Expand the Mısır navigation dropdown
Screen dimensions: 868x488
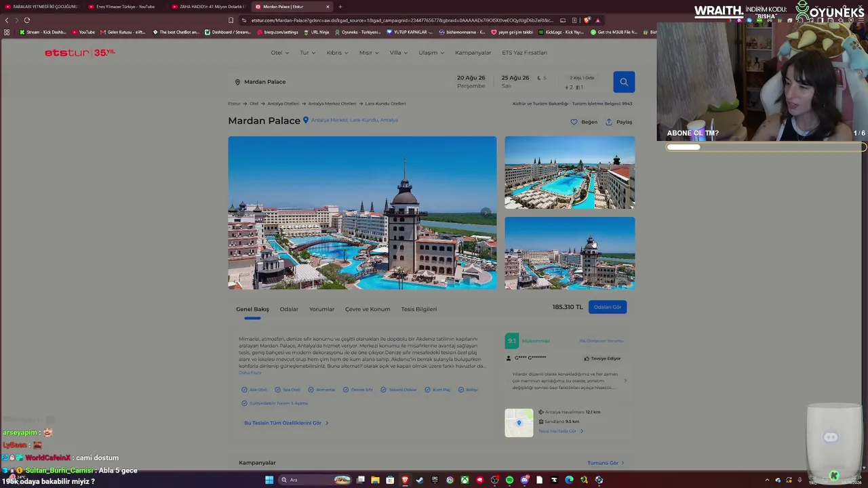pos(370,53)
